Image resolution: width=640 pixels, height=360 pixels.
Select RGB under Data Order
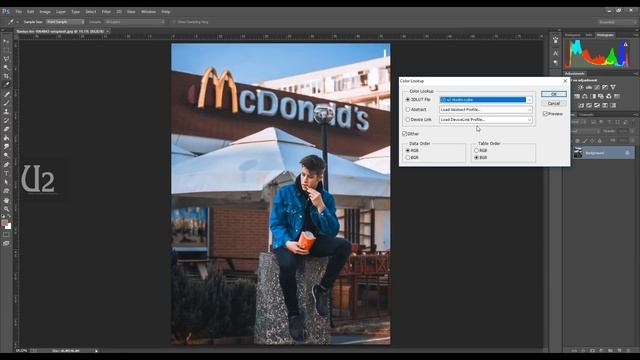point(407,151)
